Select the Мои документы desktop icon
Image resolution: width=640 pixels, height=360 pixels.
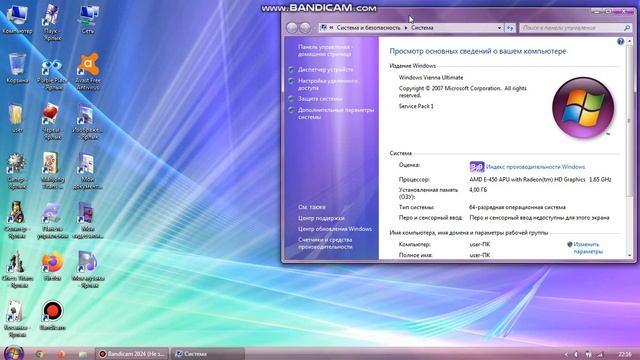87,171
